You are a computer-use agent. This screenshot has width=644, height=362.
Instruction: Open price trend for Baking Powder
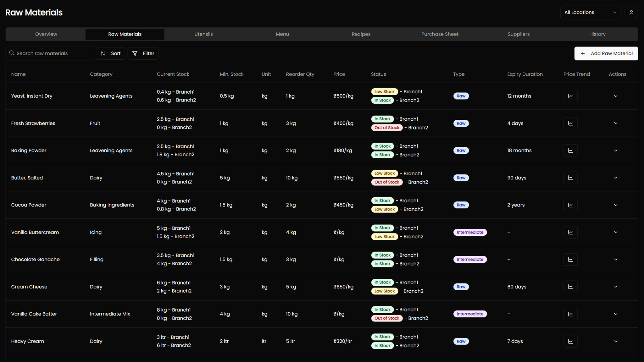(x=570, y=151)
